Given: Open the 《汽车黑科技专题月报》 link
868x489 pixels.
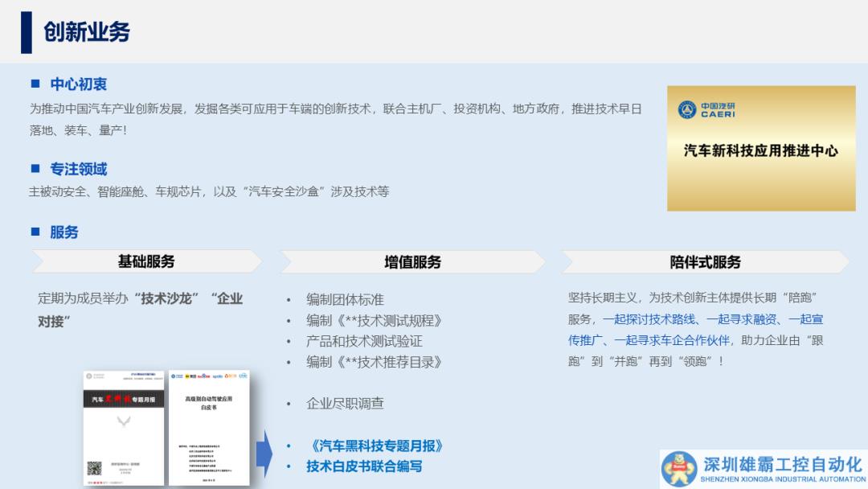Looking at the screenshot, I should (375, 446).
